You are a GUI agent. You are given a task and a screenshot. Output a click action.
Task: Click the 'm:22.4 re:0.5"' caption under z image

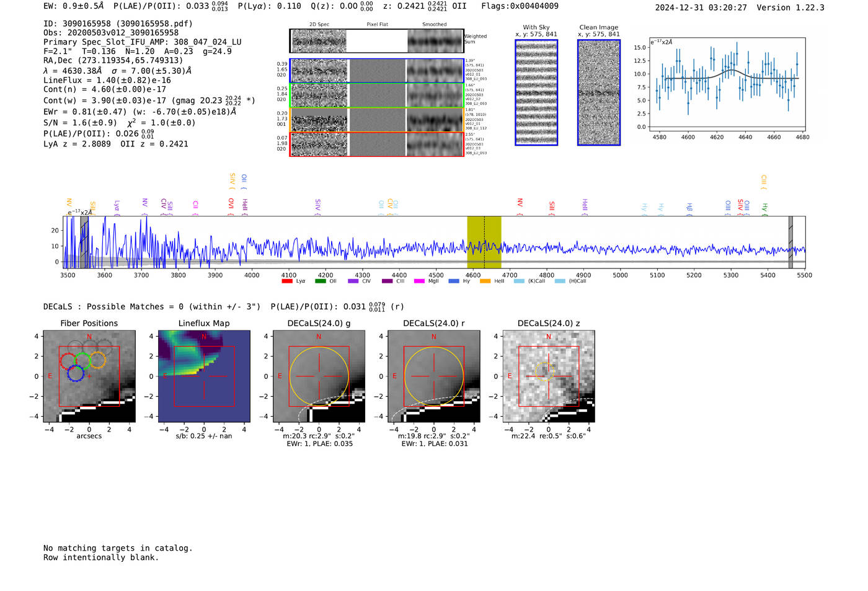click(549, 436)
